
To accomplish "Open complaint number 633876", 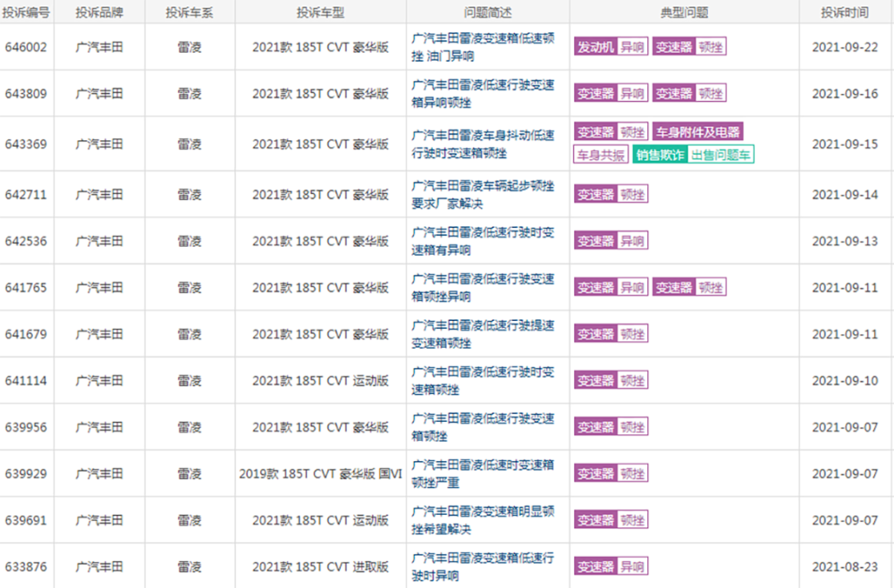I will click(x=26, y=567).
